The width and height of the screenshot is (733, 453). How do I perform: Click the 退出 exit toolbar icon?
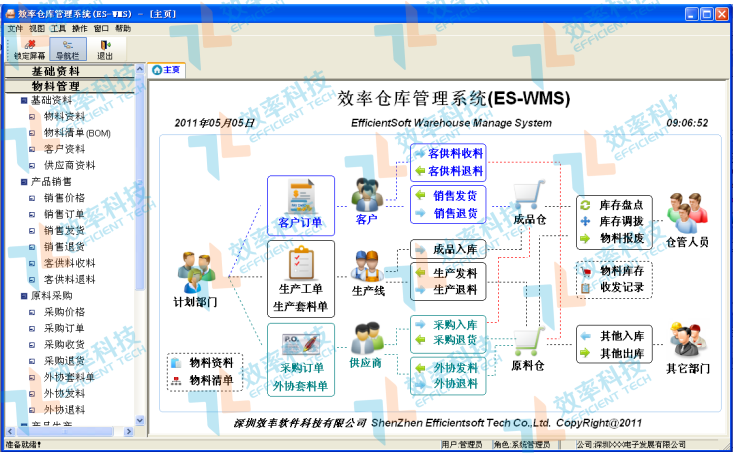click(x=105, y=44)
